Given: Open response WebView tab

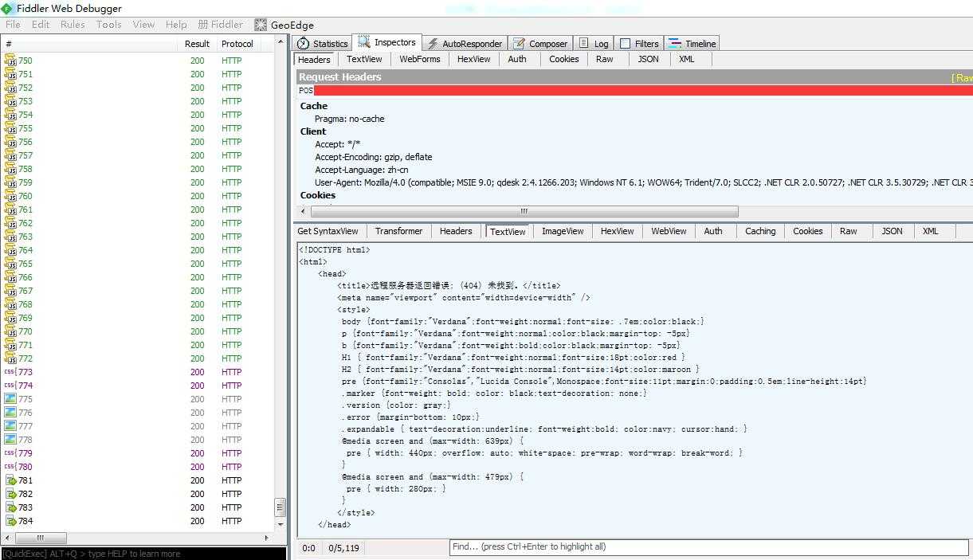Looking at the screenshot, I should pyautogui.click(x=669, y=231).
